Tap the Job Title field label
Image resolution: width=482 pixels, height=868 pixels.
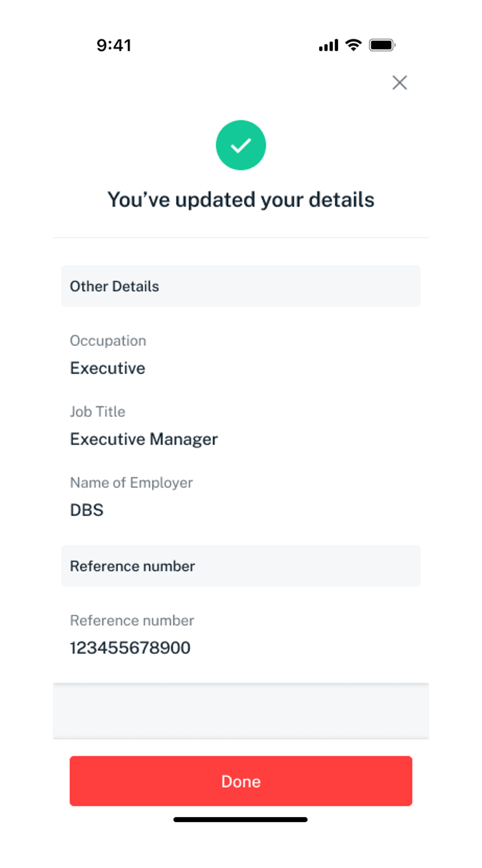(x=98, y=412)
